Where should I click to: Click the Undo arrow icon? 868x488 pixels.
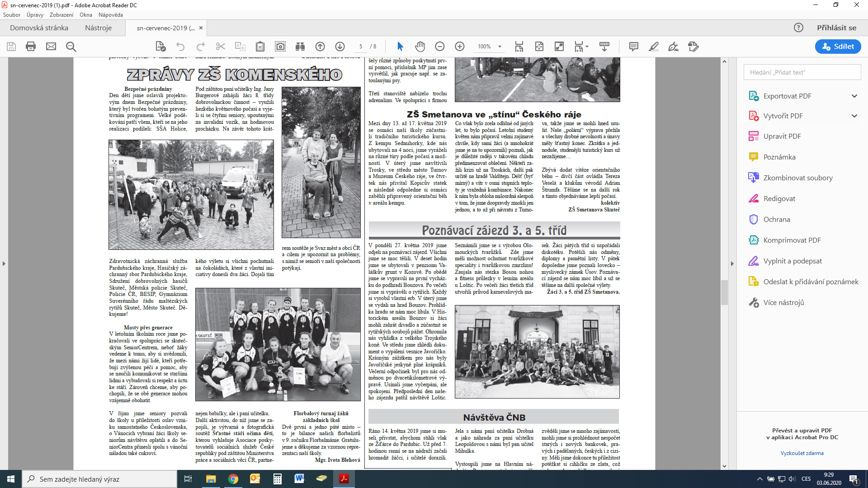click(180, 47)
